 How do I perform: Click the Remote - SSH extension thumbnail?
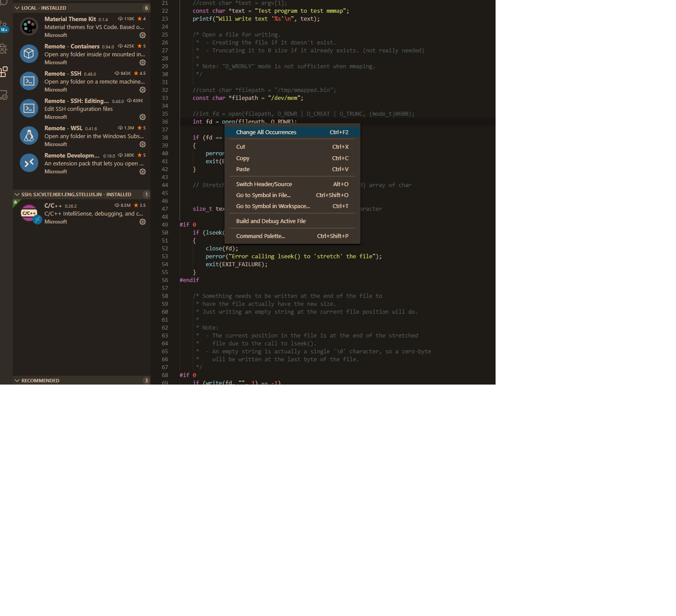pos(29,81)
